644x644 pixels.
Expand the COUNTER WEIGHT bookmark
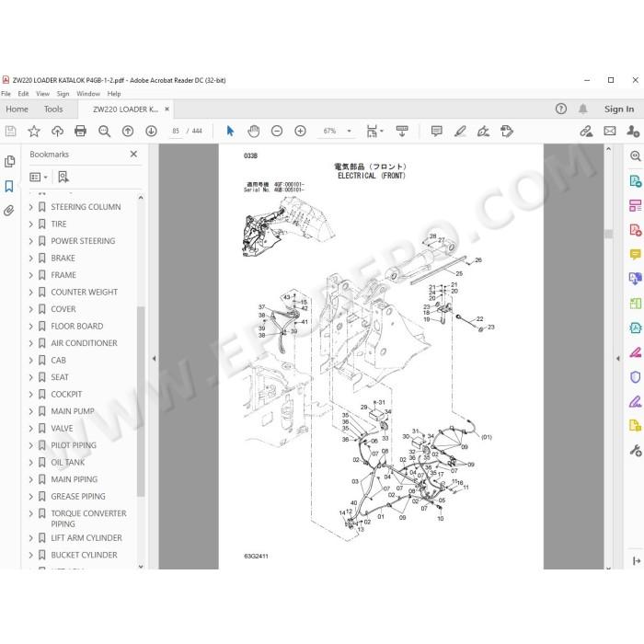pyautogui.click(x=30, y=293)
